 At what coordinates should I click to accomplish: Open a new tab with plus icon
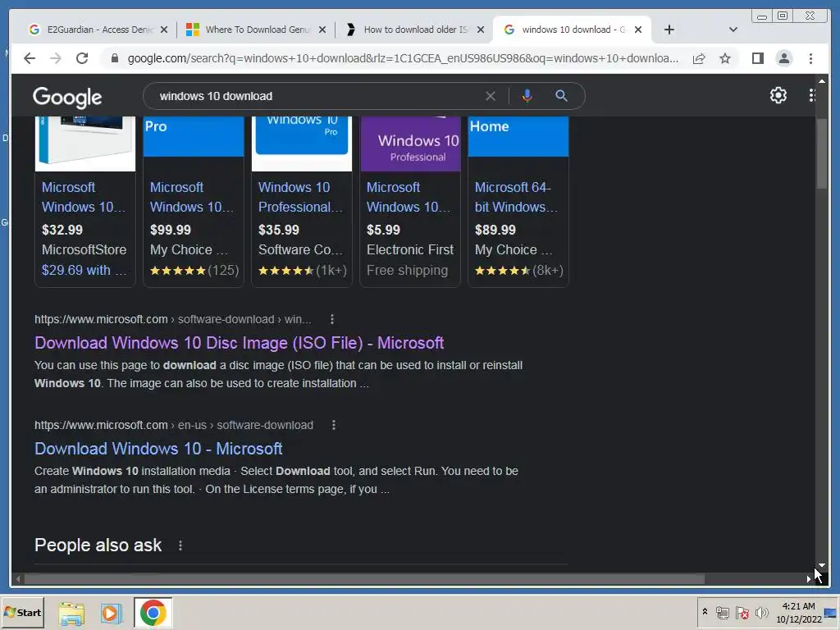coord(669,30)
